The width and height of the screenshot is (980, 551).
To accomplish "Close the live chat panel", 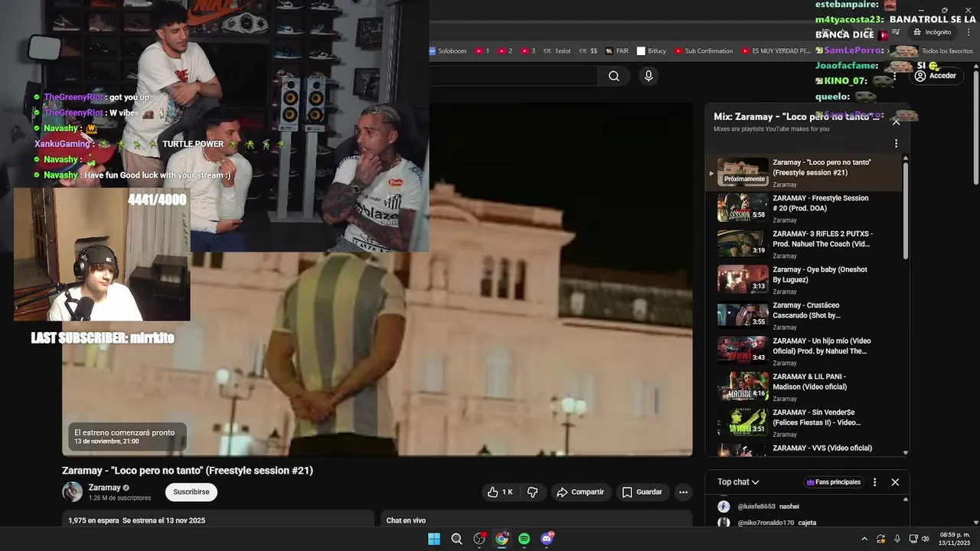I will [x=895, y=482].
